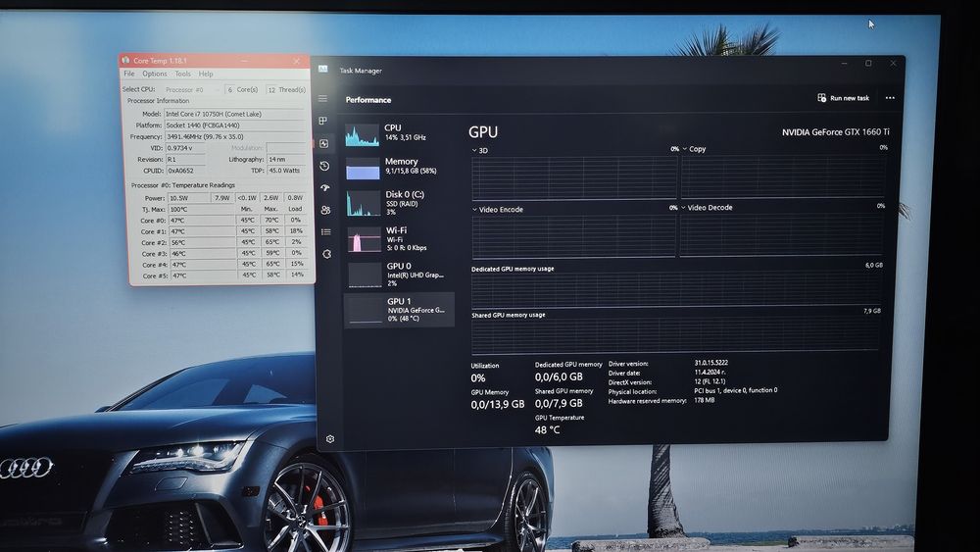This screenshot has height=552, width=980.
Task: Click the Lithography 14 nm field
Action: tap(285, 160)
